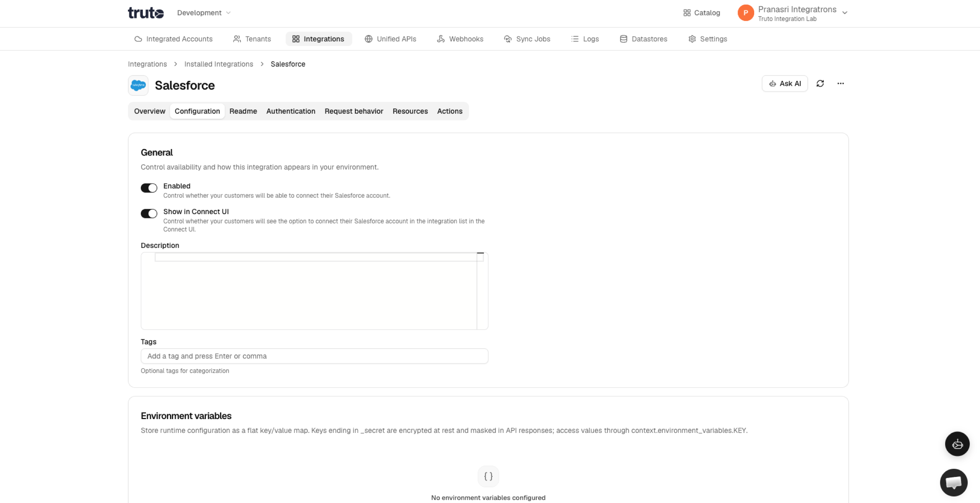Image resolution: width=980 pixels, height=503 pixels.
Task: Click the 'Optional tags for categorization' hint
Action: coord(185,371)
